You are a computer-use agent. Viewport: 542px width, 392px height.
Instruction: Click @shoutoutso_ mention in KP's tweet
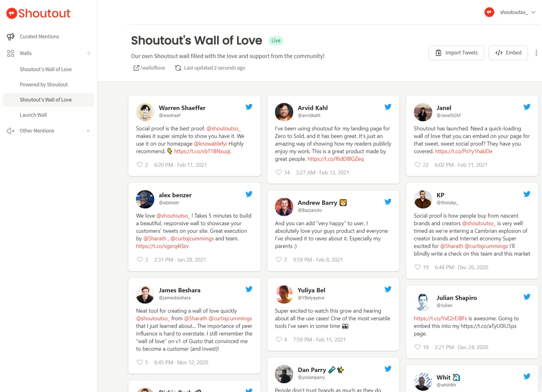[479, 223]
